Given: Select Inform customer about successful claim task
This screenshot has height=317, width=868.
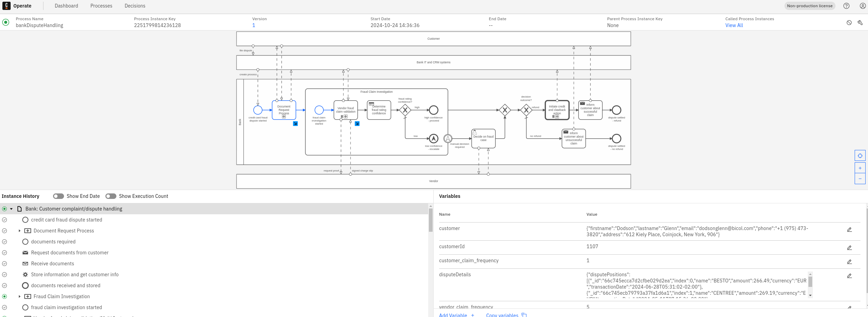Looking at the screenshot, I should [590, 110].
